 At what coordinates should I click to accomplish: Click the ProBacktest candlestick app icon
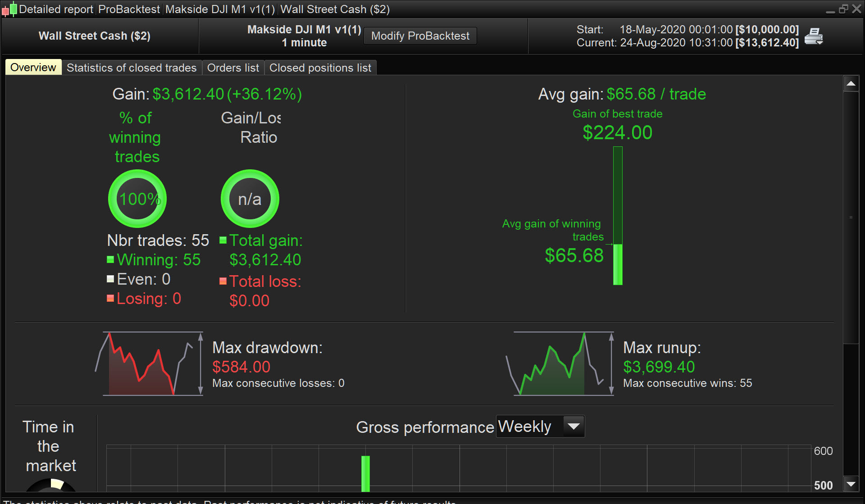[9, 9]
